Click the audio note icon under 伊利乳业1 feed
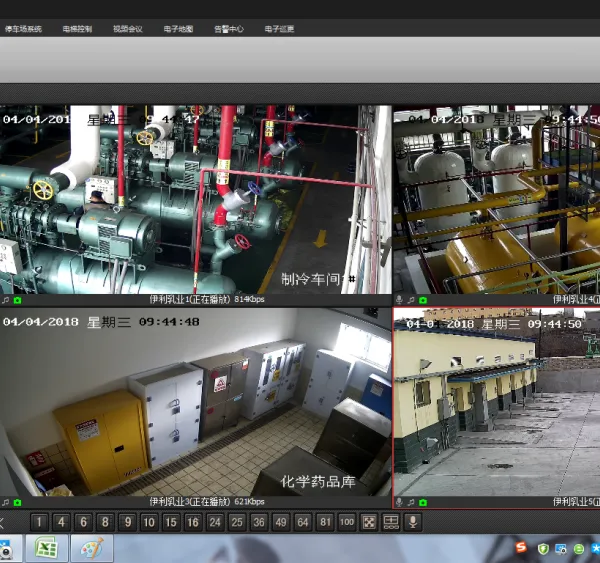 click(x=6, y=300)
